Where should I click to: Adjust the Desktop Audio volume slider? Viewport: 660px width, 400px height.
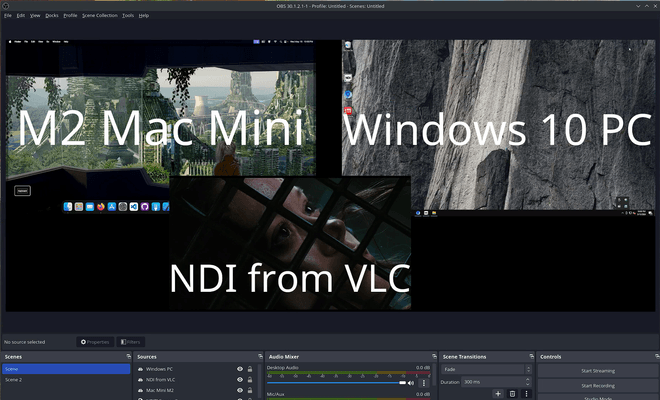[x=336, y=383]
